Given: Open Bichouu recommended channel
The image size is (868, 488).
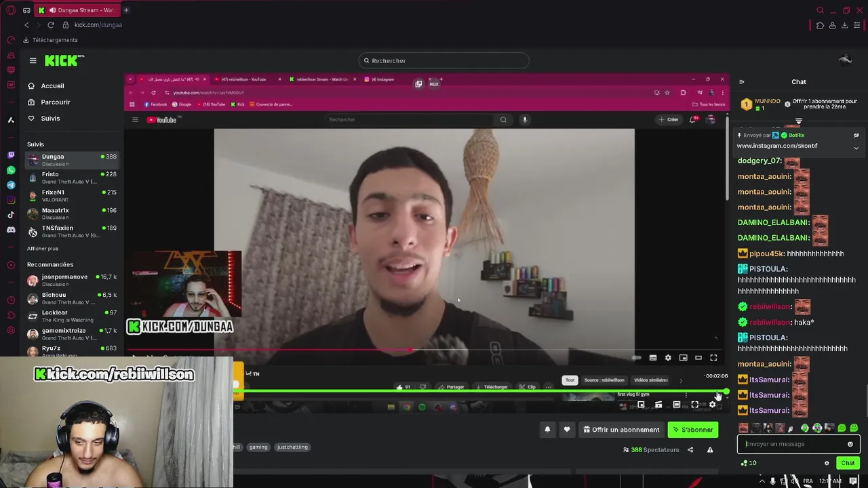Looking at the screenshot, I should tap(73, 298).
